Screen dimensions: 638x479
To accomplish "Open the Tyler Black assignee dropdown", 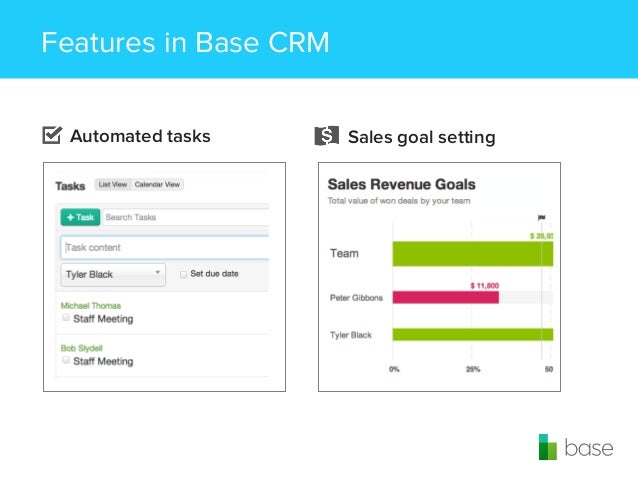I will click(113, 275).
